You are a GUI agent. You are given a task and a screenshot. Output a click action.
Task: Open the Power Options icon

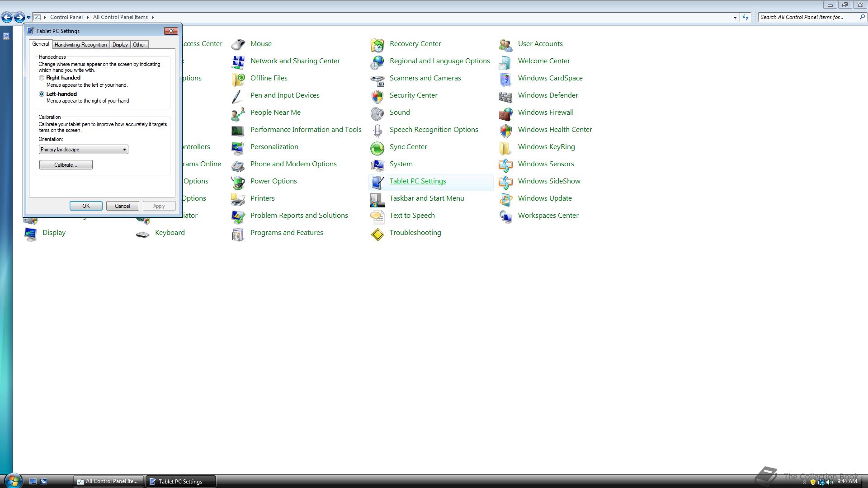pos(238,182)
